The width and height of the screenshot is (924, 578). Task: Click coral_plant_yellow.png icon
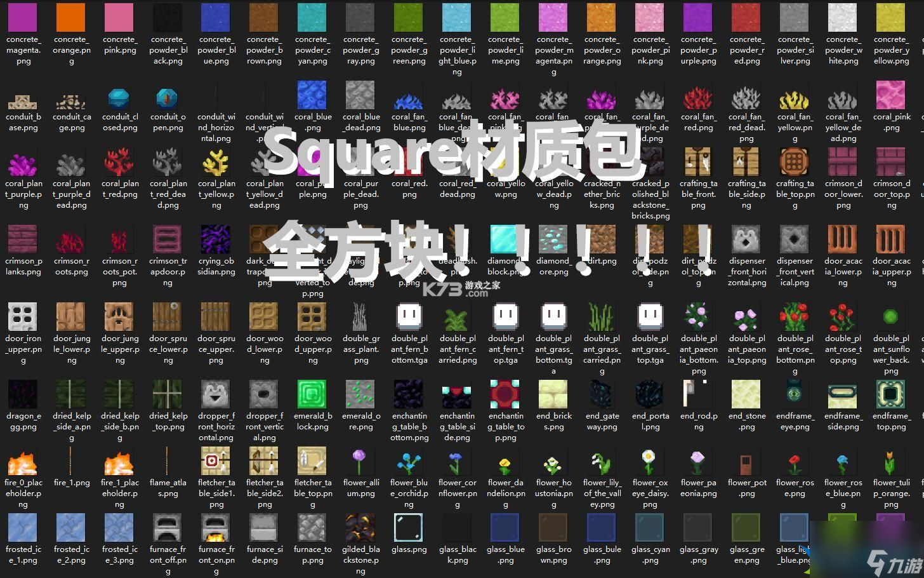tap(216, 161)
